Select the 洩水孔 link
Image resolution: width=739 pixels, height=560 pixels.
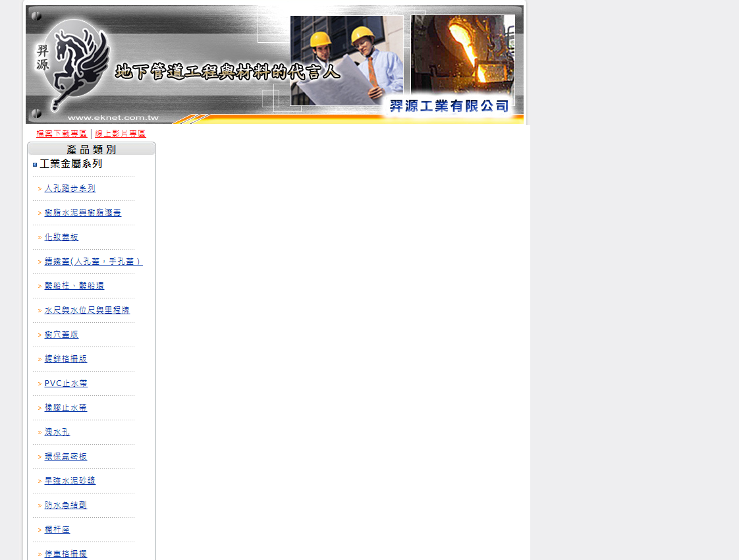click(x=57, y=432)
